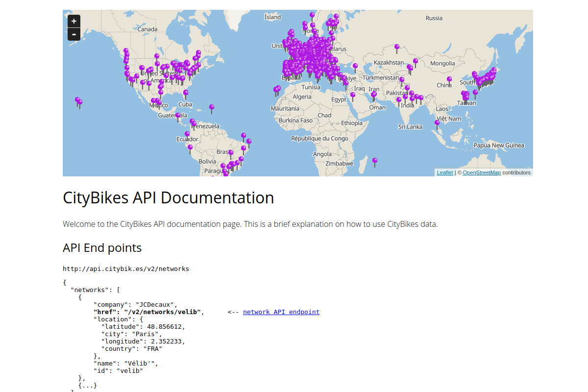Click the marker above the China label

coord(449,81)
